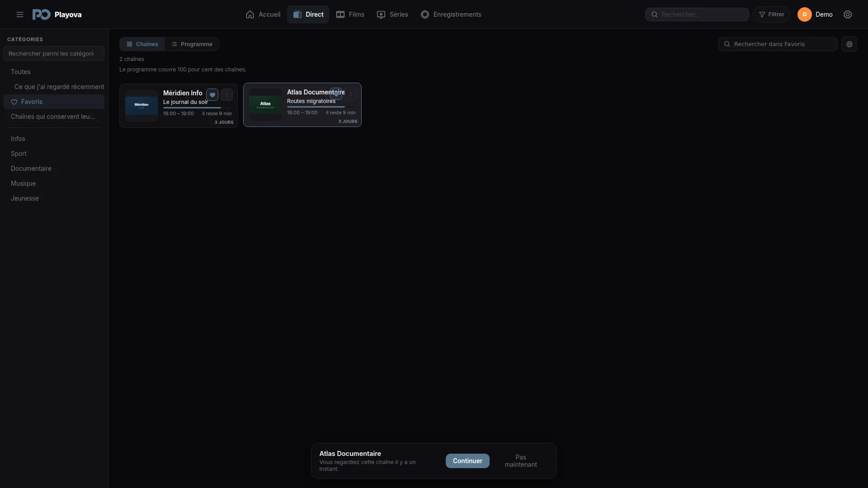Screen dimensions: 868x488
Task: Open the hamburger sidebar menu icon
Action: [x=20, y=14]
